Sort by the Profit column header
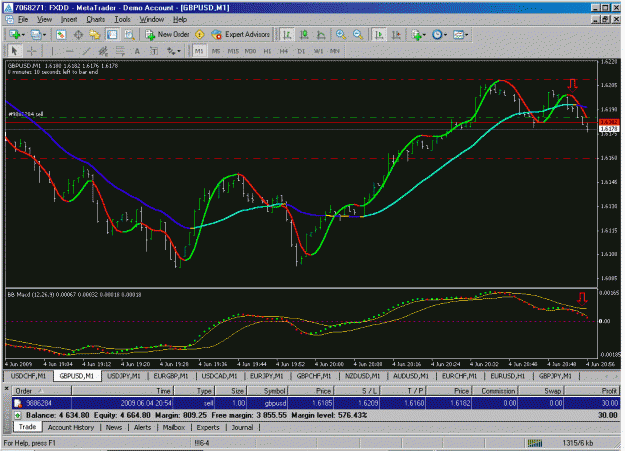This screenshot has height=451, width=625. (x=593, y=391)
